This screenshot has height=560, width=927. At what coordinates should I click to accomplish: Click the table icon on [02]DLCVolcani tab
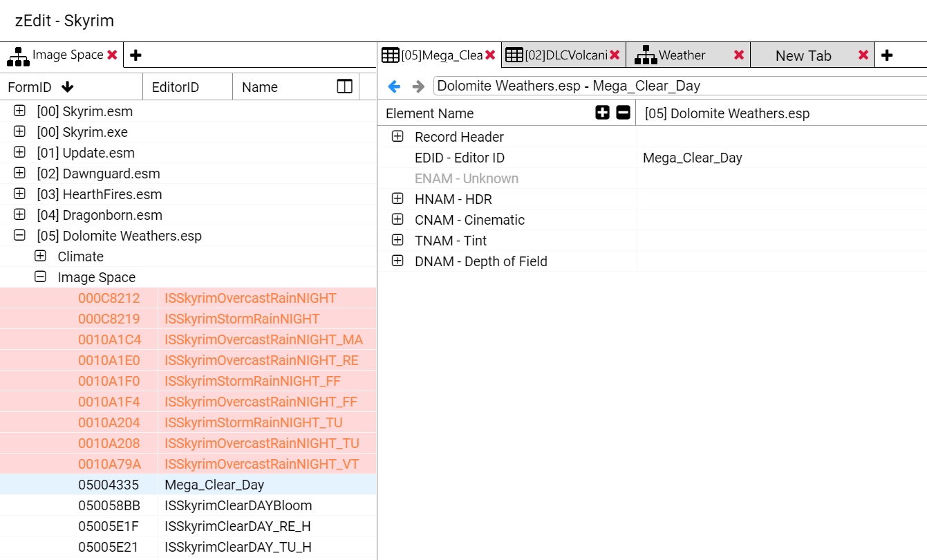click(514, 55)
